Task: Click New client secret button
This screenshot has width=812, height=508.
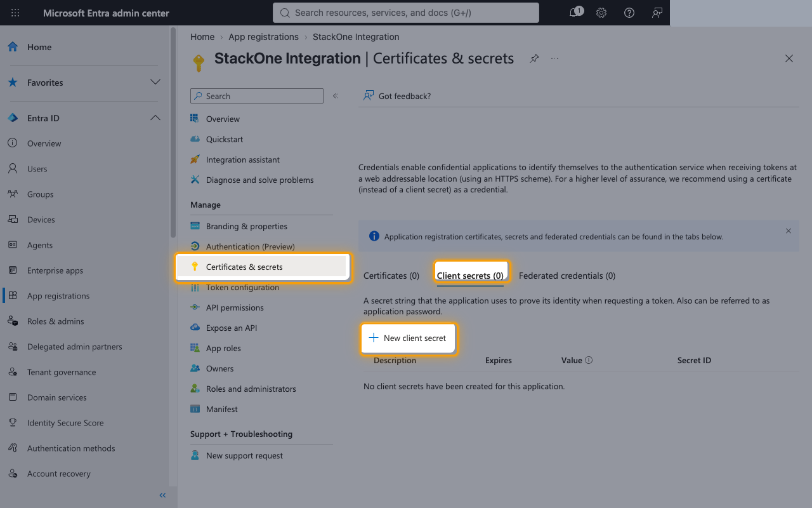Action: click(x=409, y=338)
